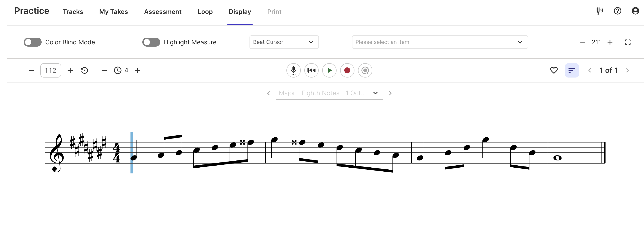Click the microphone input icon

coord(293,71)
